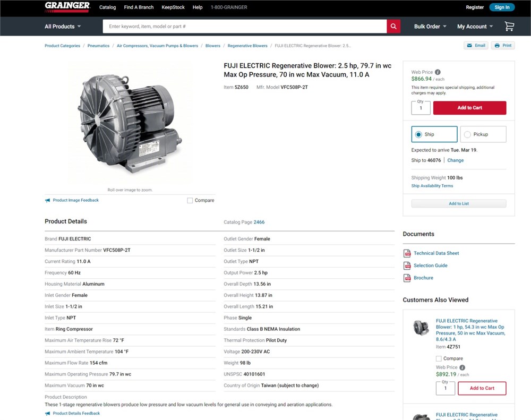Go to Pneumatics breadcrumb
The width and height of the screenshot is (531, 420).
tap(99, 46)
